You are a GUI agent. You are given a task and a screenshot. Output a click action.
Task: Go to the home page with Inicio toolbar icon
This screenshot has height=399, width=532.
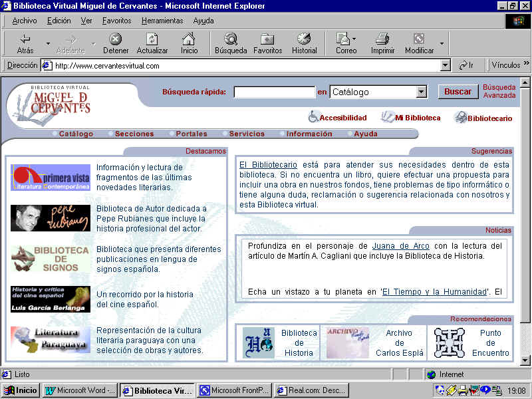(189, 44)
